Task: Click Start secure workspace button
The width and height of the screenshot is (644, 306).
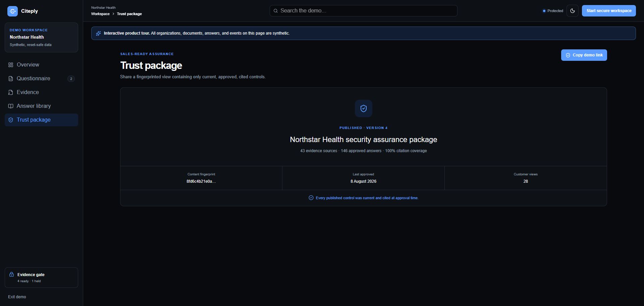Action: pos(609,11)
